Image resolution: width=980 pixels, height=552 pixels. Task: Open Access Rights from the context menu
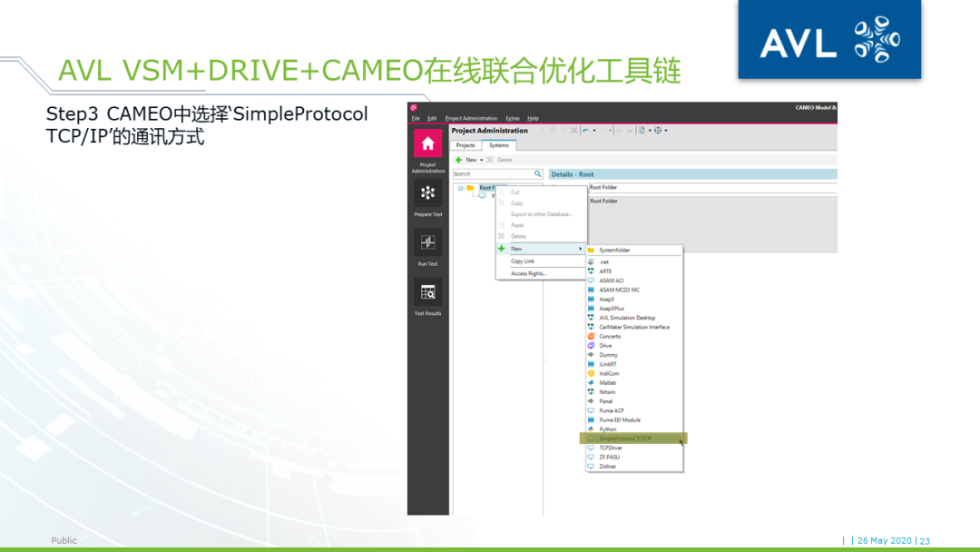527,272
